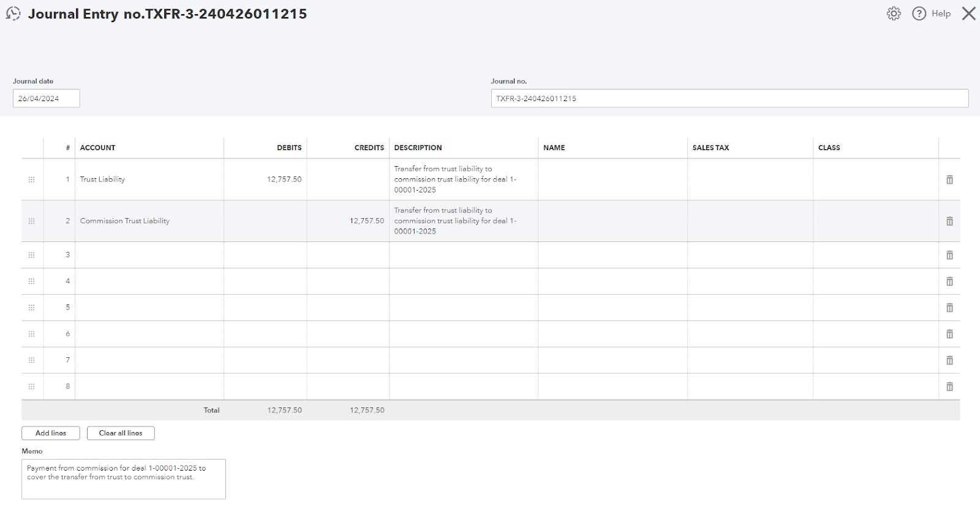Grab the drag handle of line 1
Screen dimensions: 980x508
tap(31, 180)
